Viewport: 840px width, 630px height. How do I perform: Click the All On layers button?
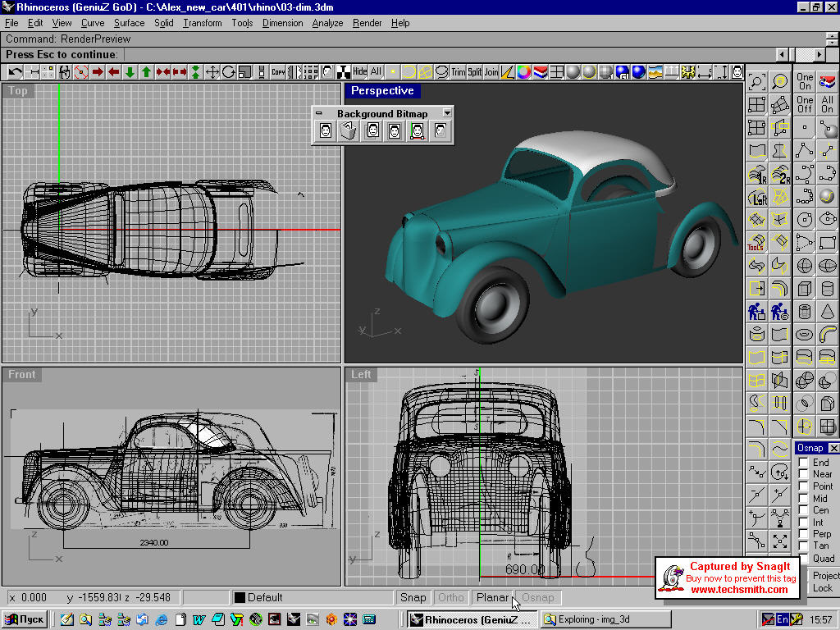coord(827,104)
